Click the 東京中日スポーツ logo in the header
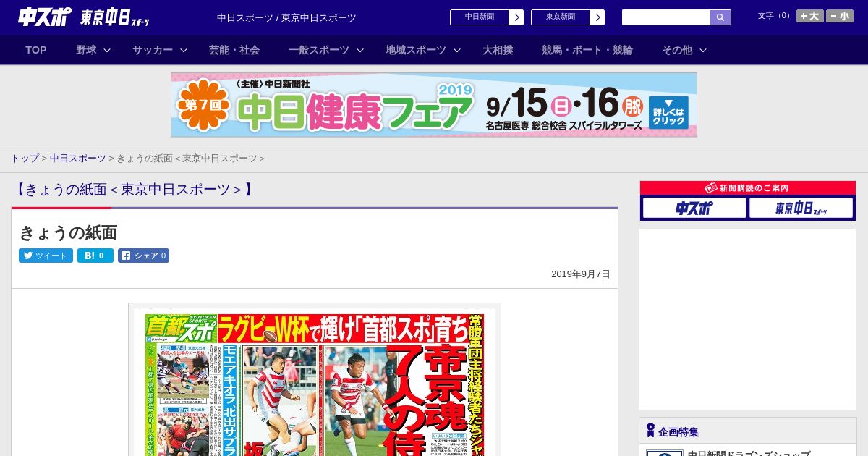Image resolution: width=868 pixels, height=456 pixels. [x=115, y=17]
